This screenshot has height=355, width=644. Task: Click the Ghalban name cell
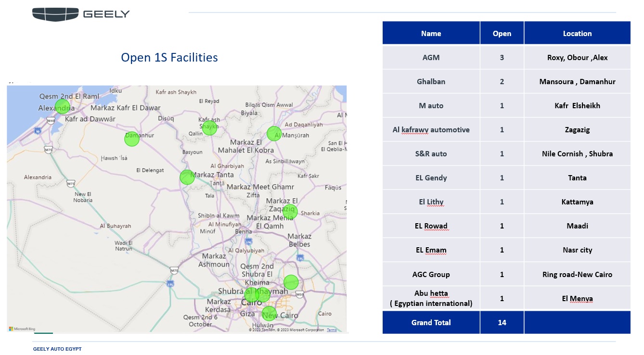431,81
